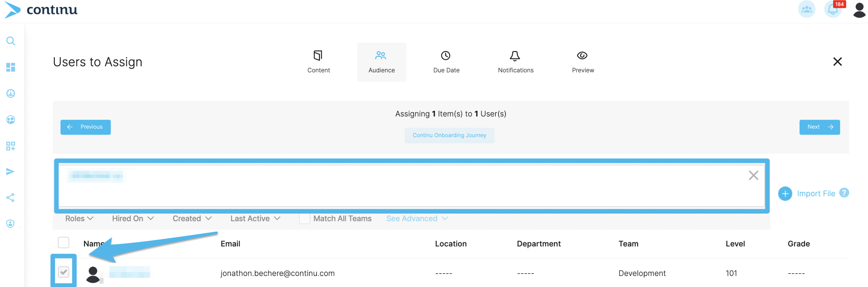Click the shield admin icon in sidebar
868x287 pixels.
pos(10,224)
